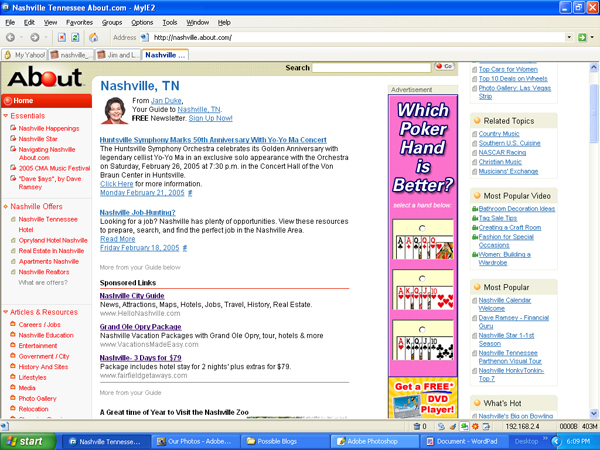600x450 pixels.
Task: Click the MyIE2 title bar application icon
Action: (x=6, y=7)
